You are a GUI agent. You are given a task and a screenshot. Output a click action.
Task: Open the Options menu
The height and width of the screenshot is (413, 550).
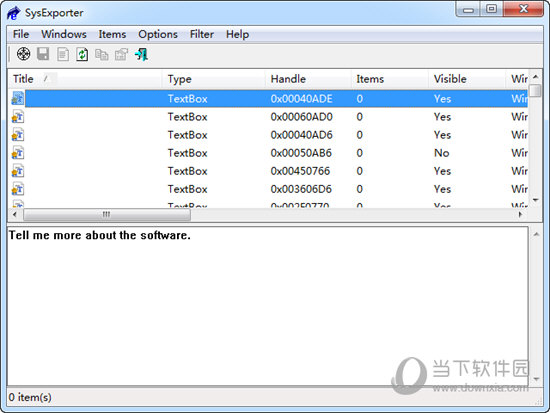(158, 34)
